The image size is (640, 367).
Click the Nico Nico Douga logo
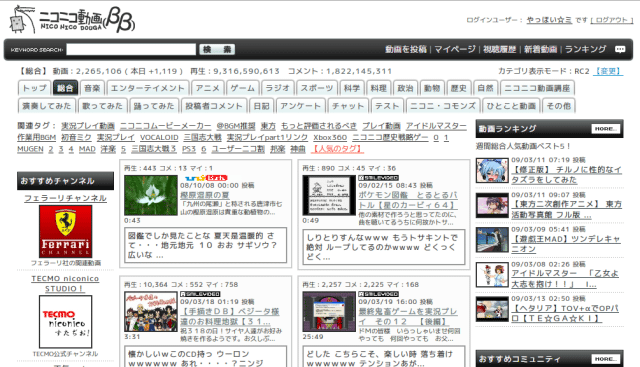point(72,19)
